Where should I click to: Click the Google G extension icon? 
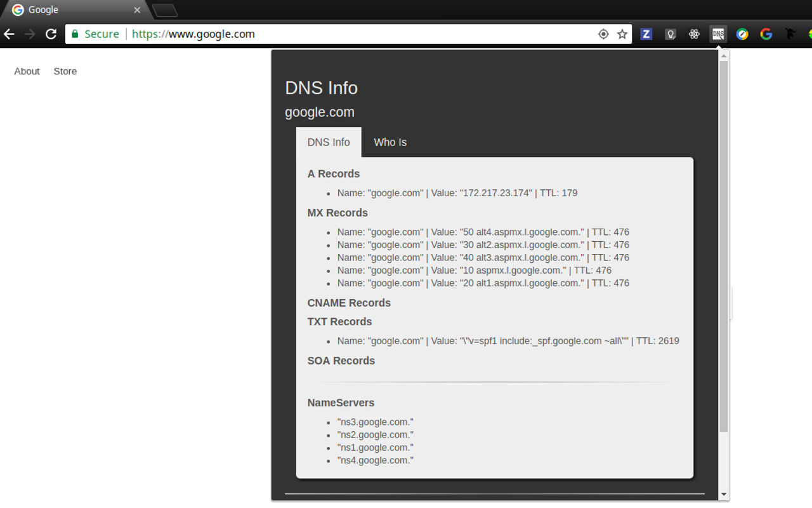(x=766, y=34)
